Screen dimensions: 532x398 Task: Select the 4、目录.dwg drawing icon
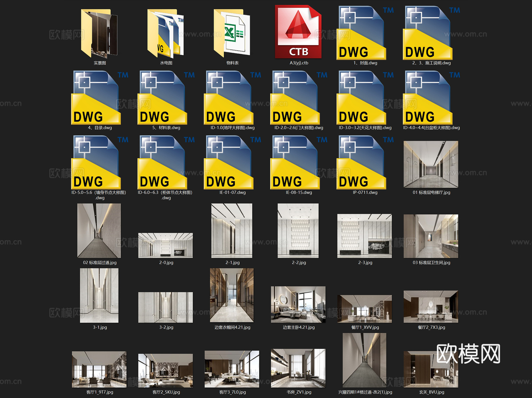[100, 98]
